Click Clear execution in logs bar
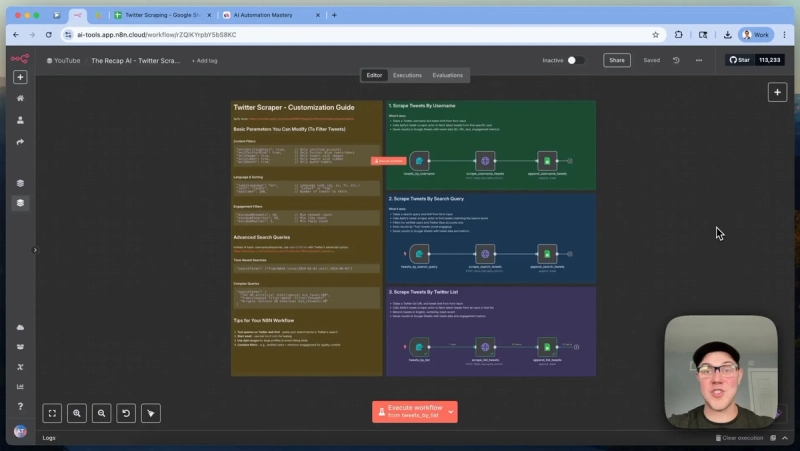 739,438
